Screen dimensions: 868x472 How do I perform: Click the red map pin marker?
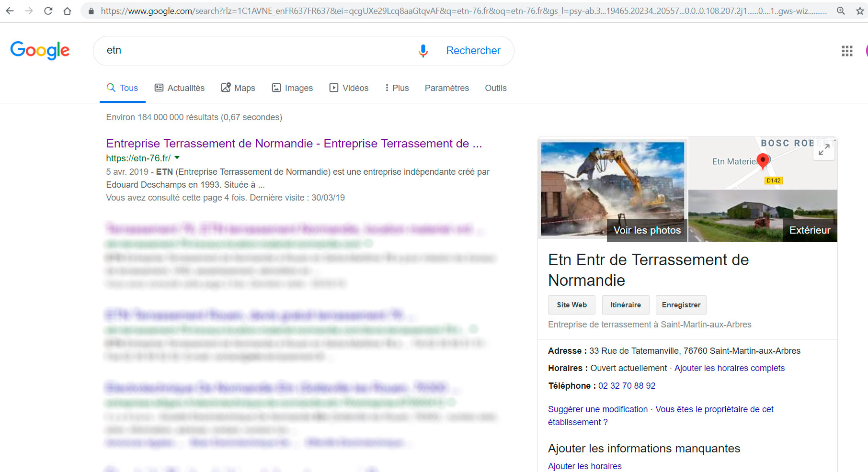[763, 161]
